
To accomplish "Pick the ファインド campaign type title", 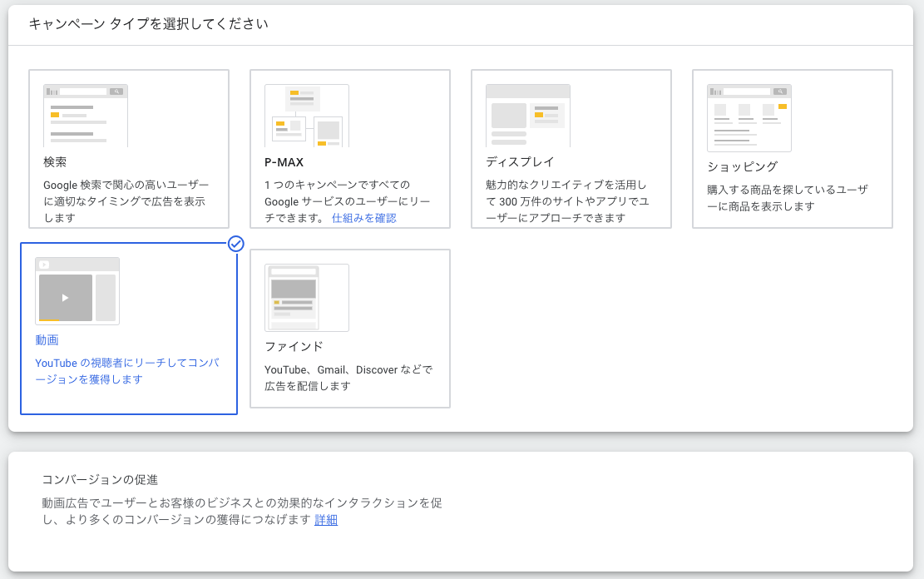I will point(294,346).
